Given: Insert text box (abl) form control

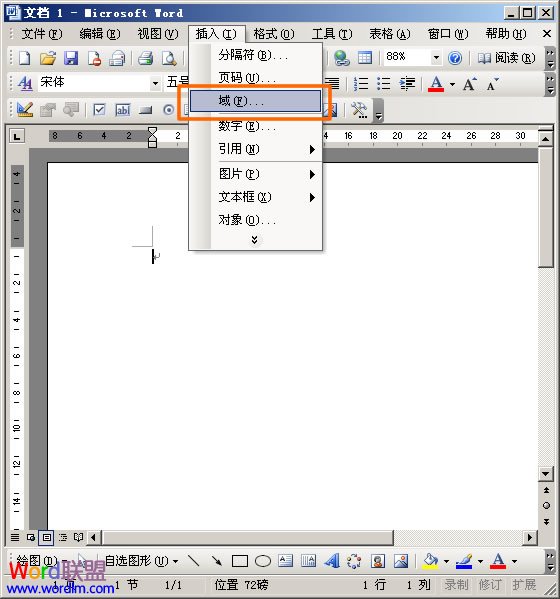Looking at the screenshot, I should 123,110.
